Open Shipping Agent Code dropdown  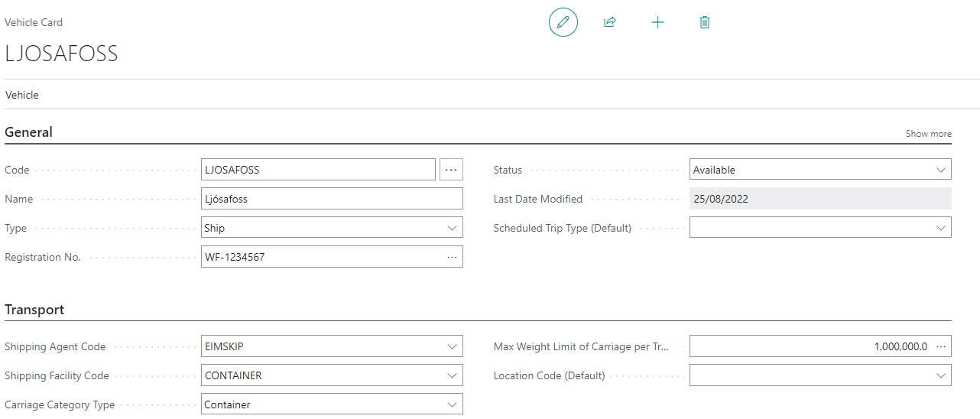(x=452, y=346)
